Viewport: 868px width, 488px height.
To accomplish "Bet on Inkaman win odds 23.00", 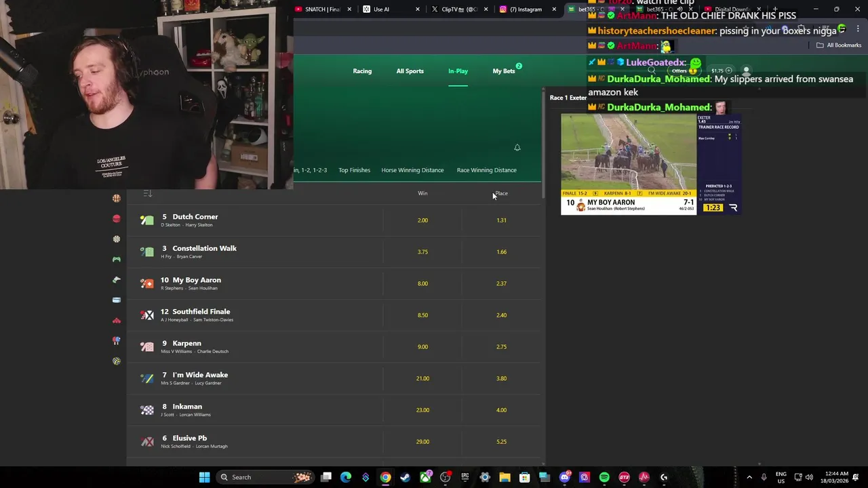I will coord(422,410).
